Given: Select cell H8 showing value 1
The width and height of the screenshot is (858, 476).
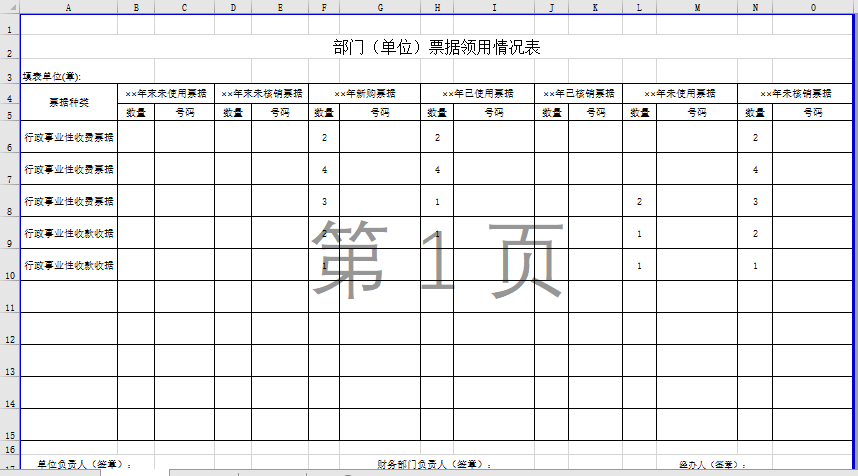Looking at the screenshot, I should (437, 201).
